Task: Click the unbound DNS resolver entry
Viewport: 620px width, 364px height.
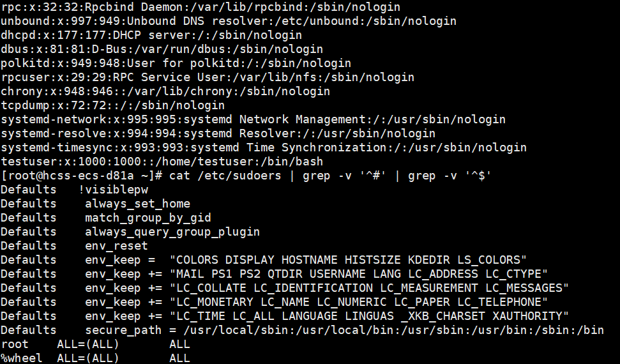Action: pos(228,21)
